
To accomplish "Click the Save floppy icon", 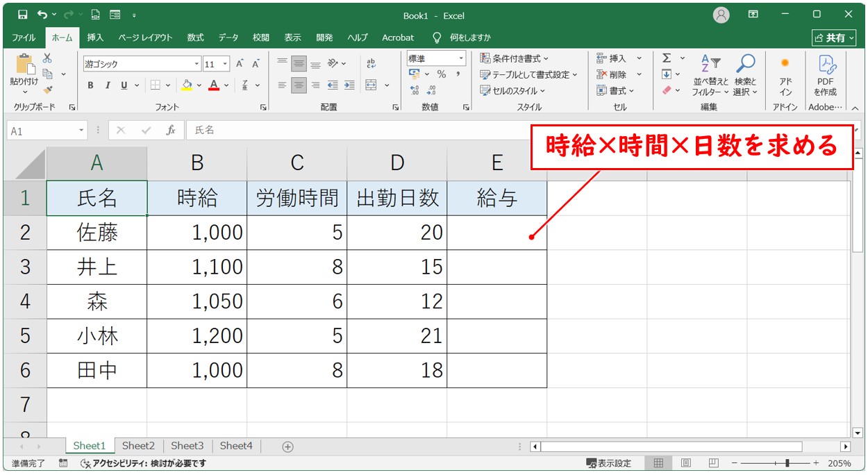I will click(x=22, y=15).
